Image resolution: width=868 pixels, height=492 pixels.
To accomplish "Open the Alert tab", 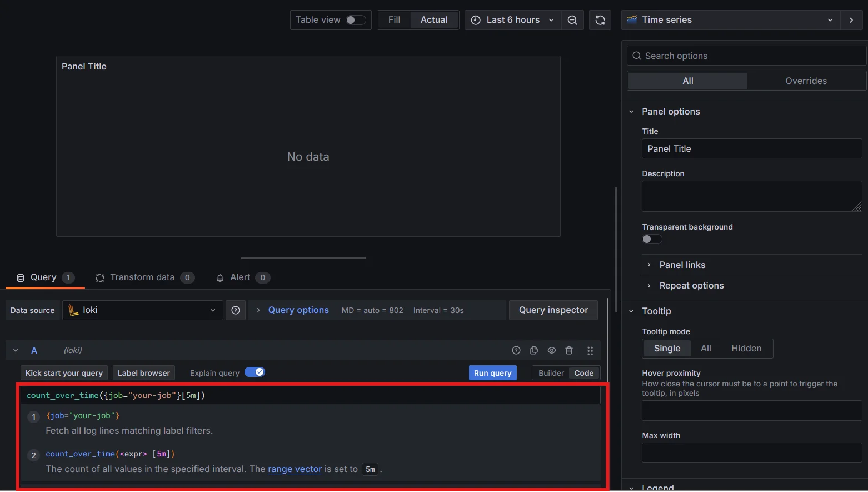I will point(243,277).
